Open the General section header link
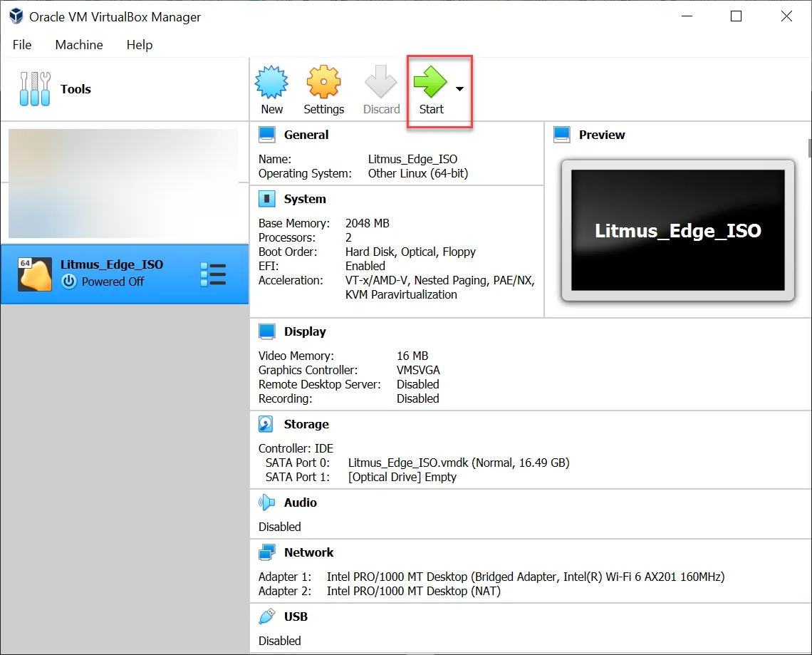The image size is (812, 655). [x=306, y=135]
